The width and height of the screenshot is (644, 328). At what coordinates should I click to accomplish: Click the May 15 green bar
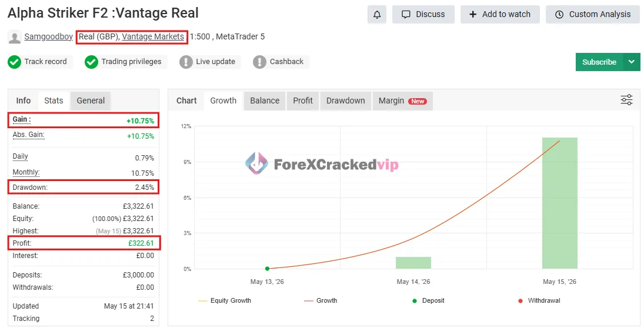click(x=560, y=203)
